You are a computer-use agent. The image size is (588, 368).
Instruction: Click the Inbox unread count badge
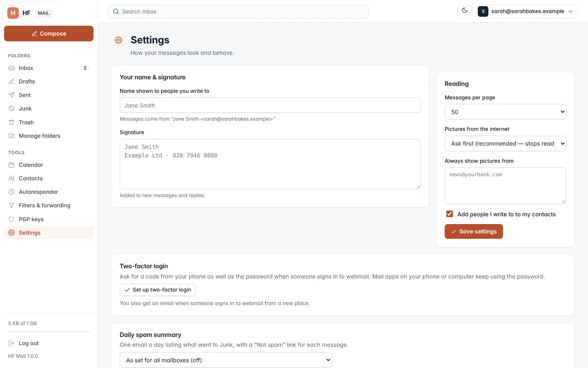click(x=85, y=68)
